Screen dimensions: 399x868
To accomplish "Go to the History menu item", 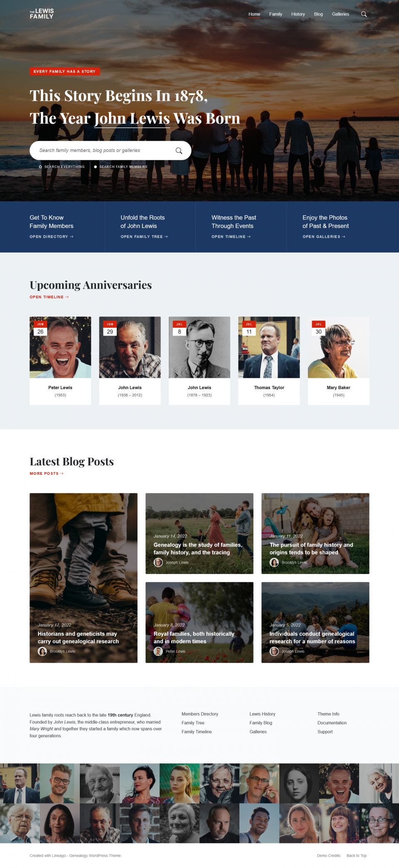I will [x=298, y=14].
